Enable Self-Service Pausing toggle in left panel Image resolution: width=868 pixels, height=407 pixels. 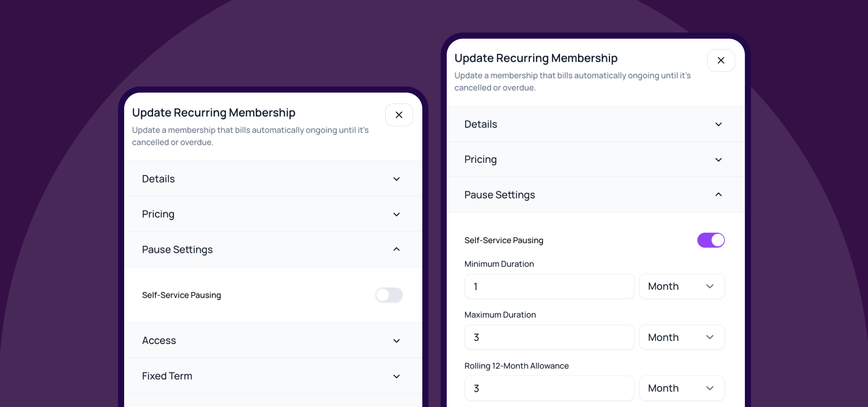coord(389,295)
